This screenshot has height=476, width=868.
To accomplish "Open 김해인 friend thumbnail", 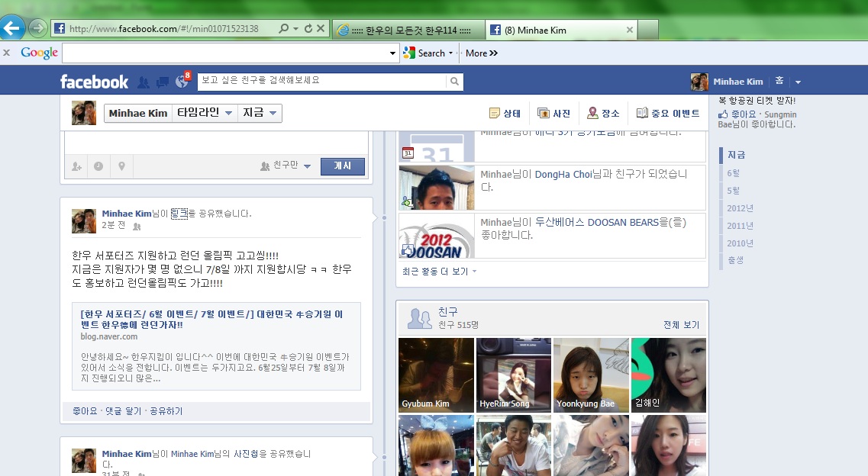I will 669,375.
